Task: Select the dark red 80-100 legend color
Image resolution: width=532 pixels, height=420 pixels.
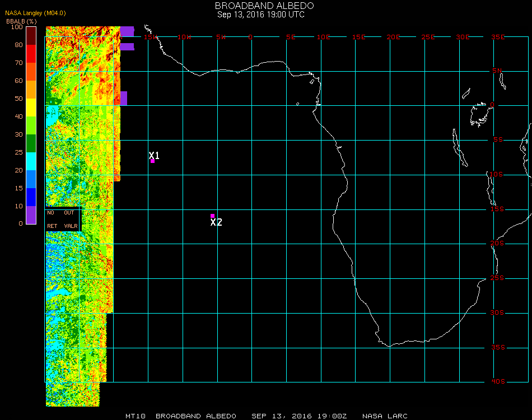Action: 31,35
